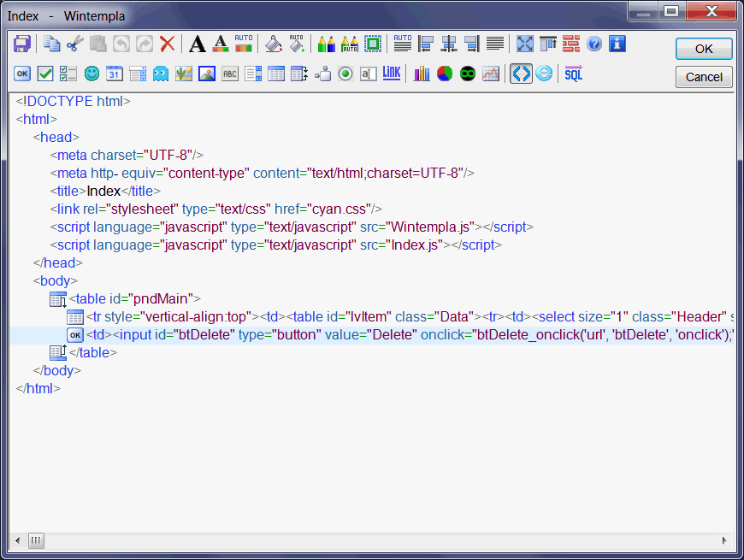Image resolution: width=744 pixels, height=560 pixels.
Task: Click the vertical align top icon
Action: 548,44
